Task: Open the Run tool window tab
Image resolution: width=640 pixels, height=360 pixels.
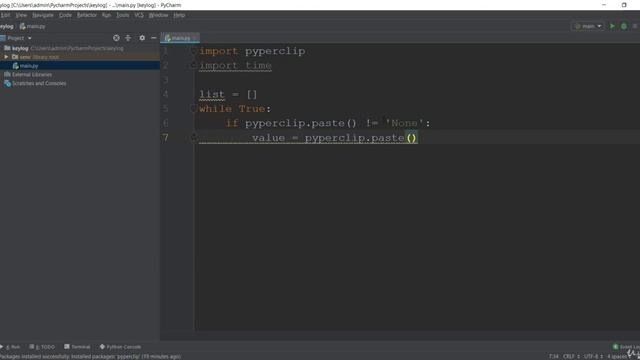Action: click(11, 347)
